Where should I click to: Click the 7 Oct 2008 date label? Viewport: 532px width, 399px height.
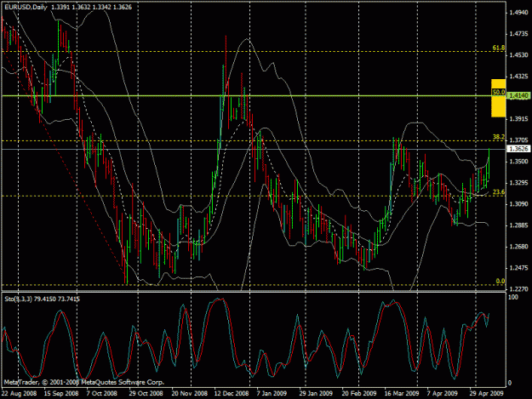(x=101, y=393)
